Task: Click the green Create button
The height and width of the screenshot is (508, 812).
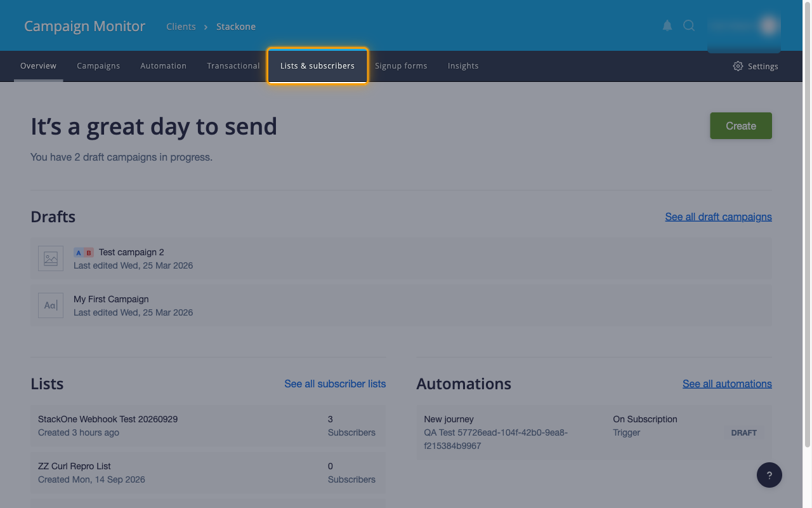Action: click(741, 126)
